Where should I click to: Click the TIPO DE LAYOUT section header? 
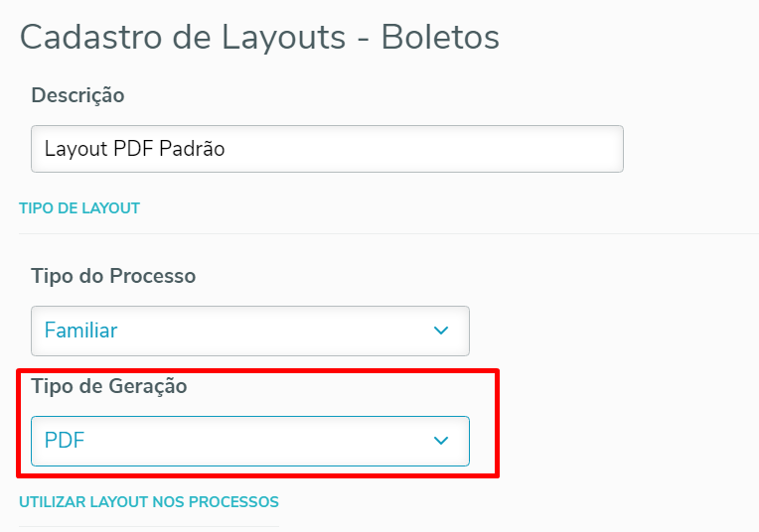[79, 208]
